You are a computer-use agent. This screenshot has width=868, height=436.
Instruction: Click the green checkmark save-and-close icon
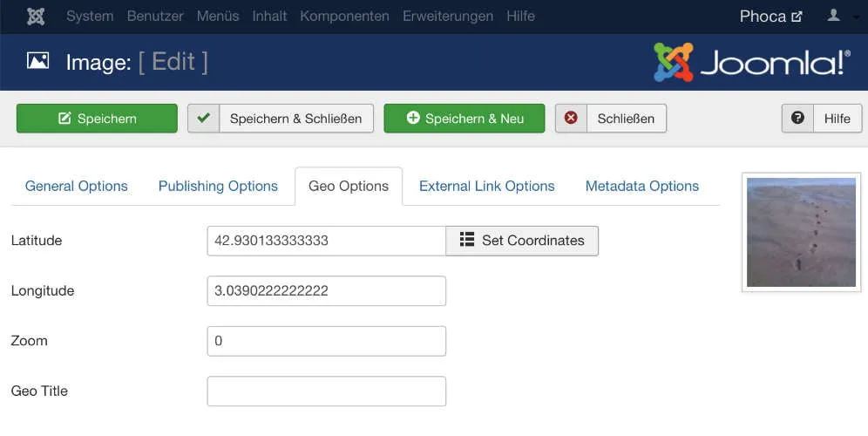(x=204, y=118)
